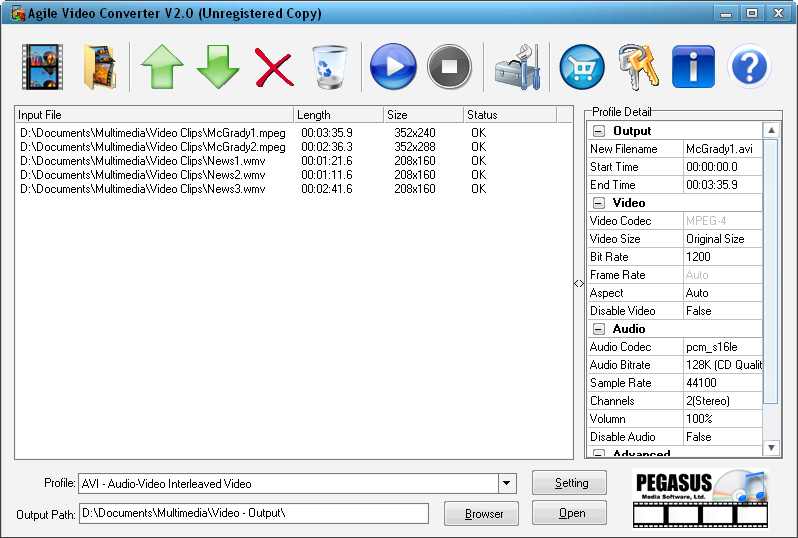This screenshot has width=798, height=538.
Task: Click the Audio Codec value pcm_s16le
Action: (723, 347)
